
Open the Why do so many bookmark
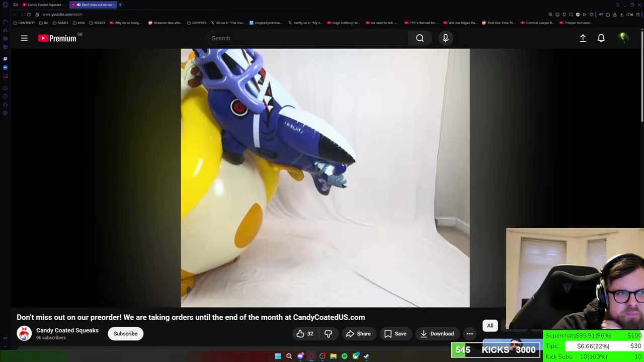[126, 23]
